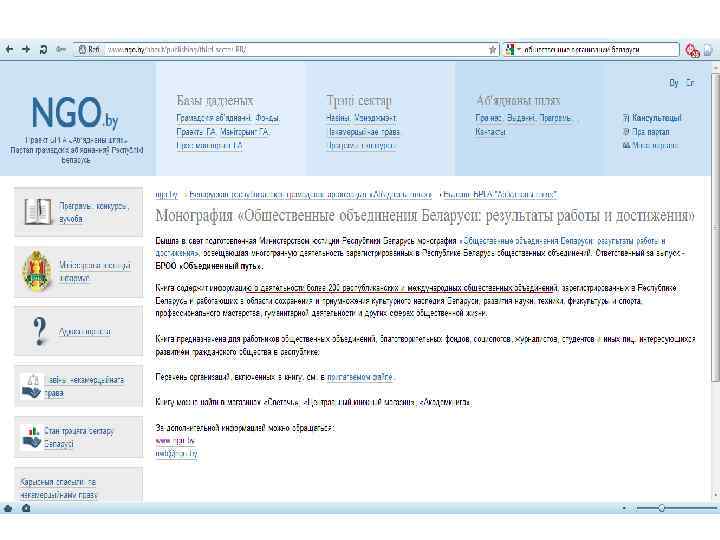
Task: Open the Праекты ГА link
Action: coord(196,132)
